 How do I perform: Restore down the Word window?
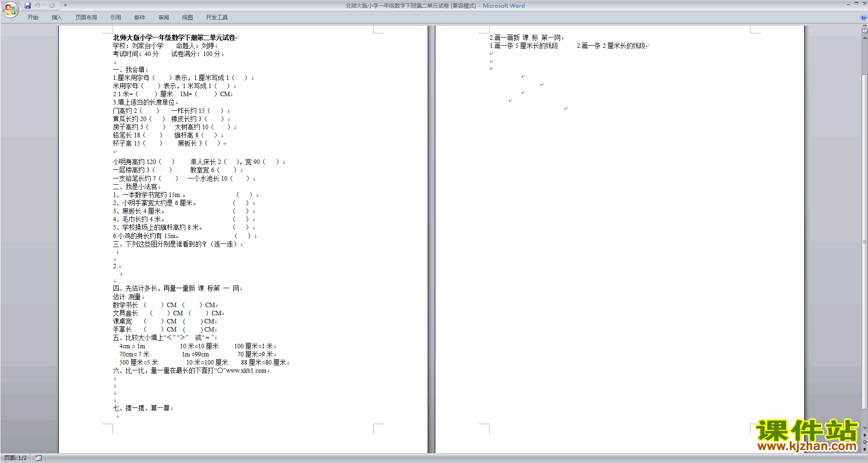[856, 4]
